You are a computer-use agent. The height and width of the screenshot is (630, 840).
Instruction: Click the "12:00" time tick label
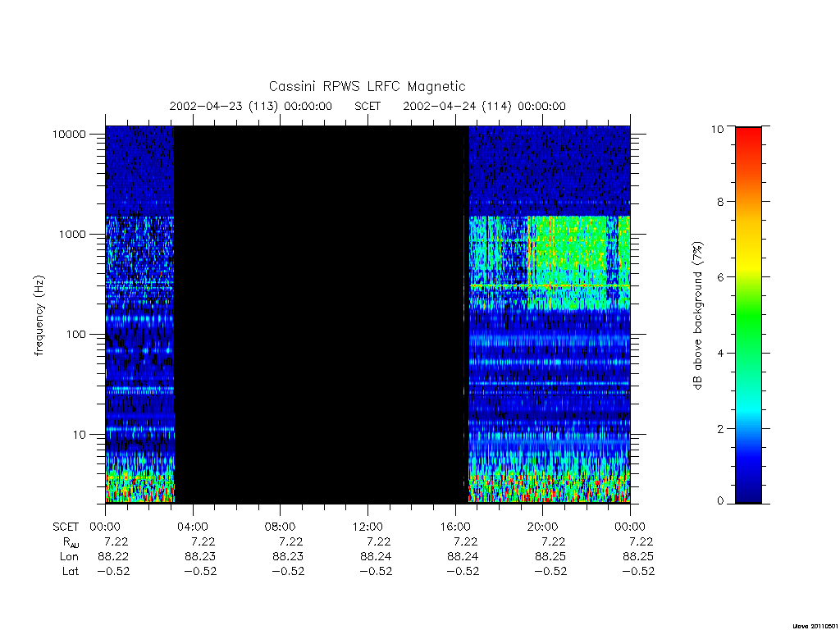point(367,527)
